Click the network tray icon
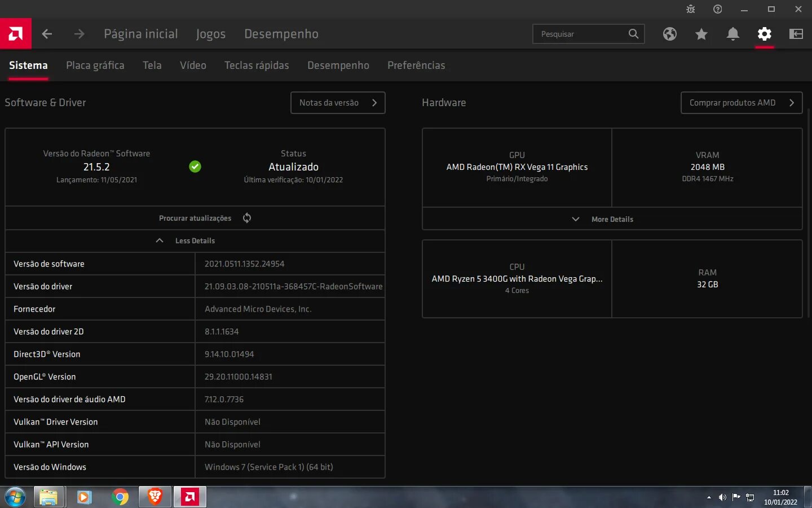The image size is (812, 508). click(750, 497)
